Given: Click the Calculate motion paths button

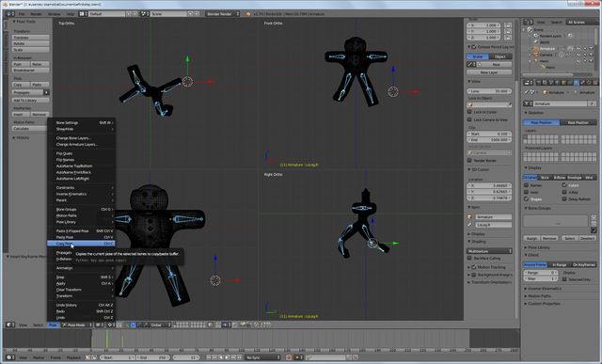Looking at the screenshot, I should click(31, 128).
